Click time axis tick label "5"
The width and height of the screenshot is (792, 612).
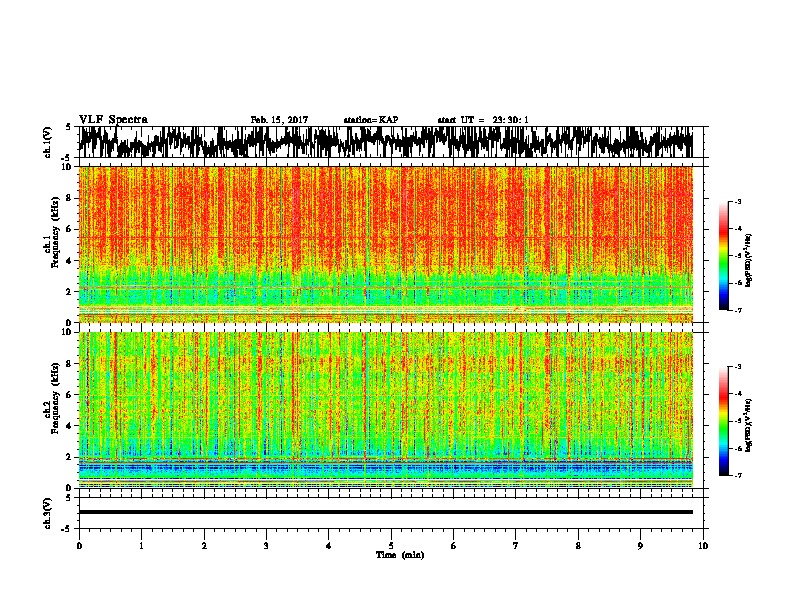(391, 546)
